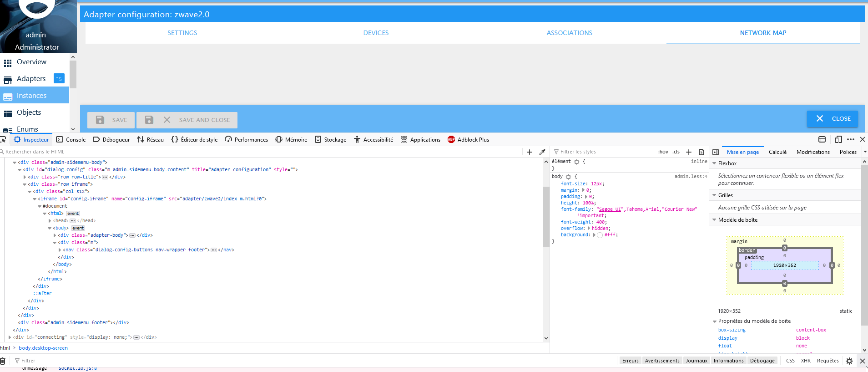Switch to the Réseau tab

tap(151, 140)
